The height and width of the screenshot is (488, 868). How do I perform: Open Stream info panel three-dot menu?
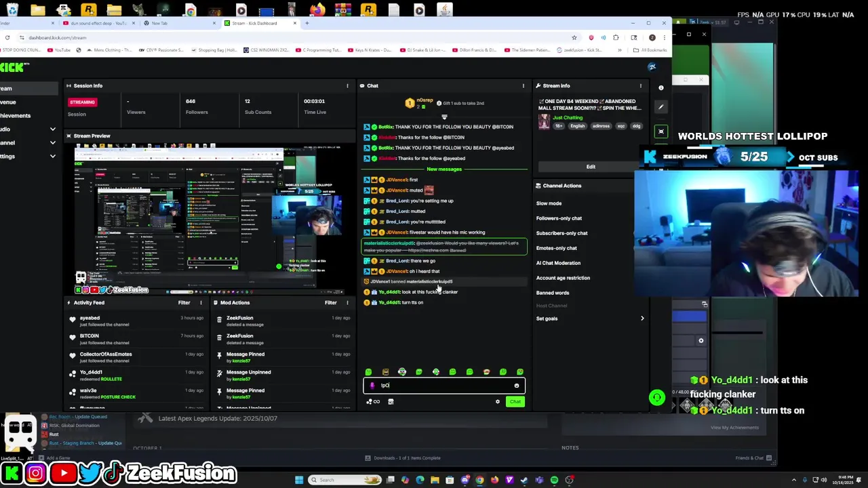click(640, 85)
